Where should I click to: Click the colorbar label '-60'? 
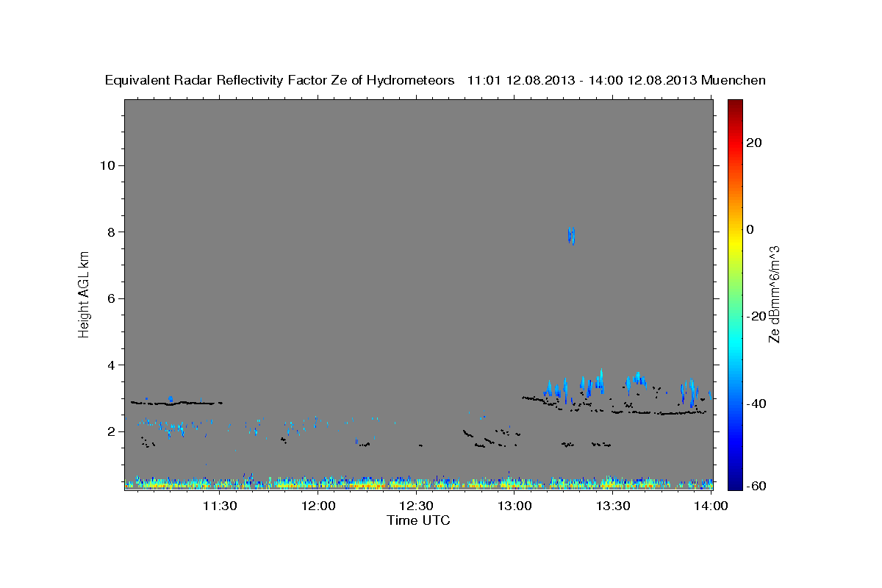tap(756, 486)
